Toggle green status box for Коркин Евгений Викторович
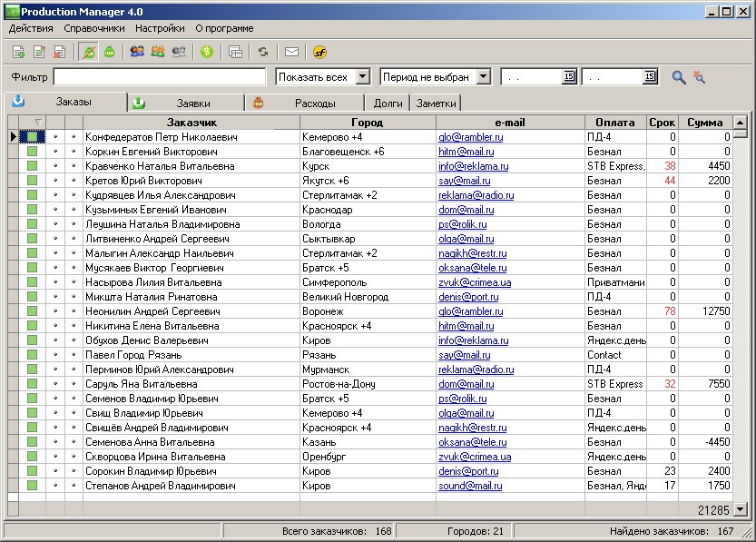This screenshot has height=542, width=756. [33, 152]
